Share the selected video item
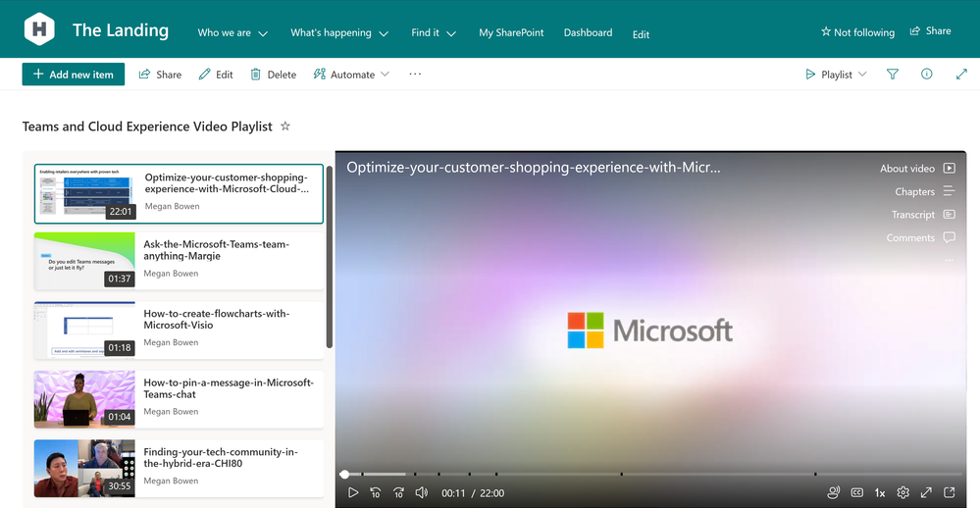The image size is (980, 508). (160, 75)
